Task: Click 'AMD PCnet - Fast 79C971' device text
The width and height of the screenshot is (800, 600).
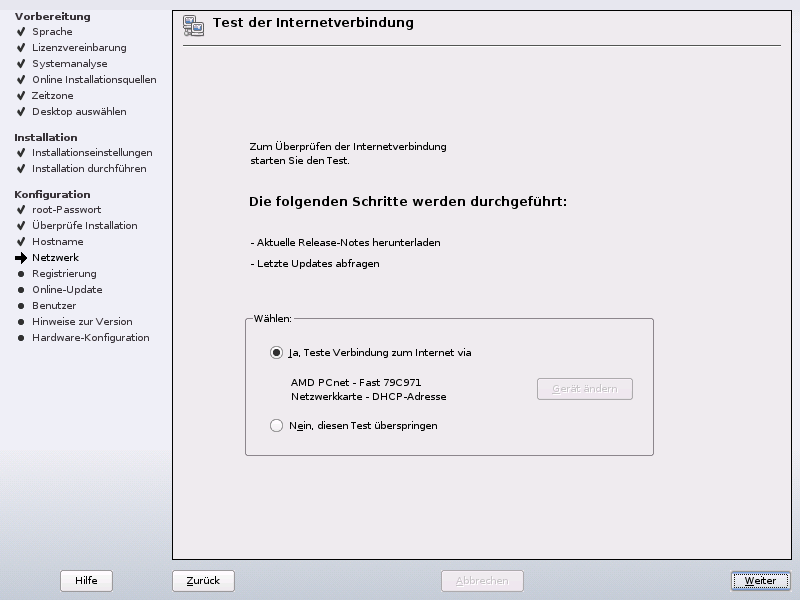Action: click(x=356, y=383)
